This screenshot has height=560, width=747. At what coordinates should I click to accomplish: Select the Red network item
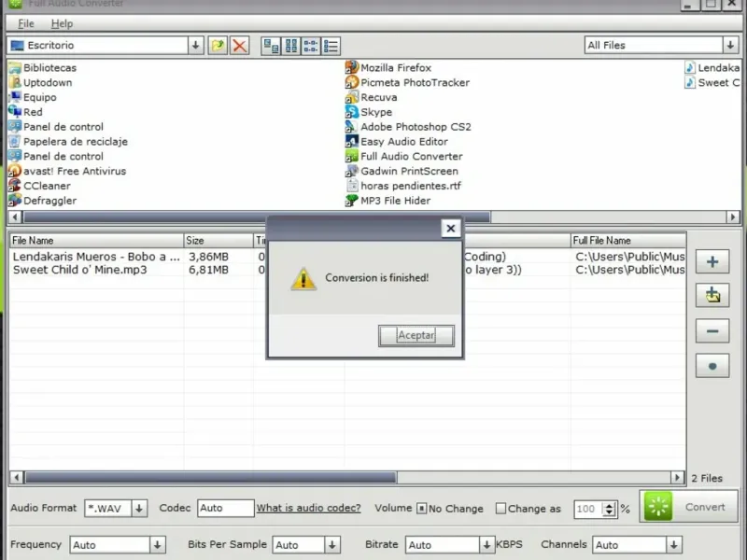[x=26, y=112]
